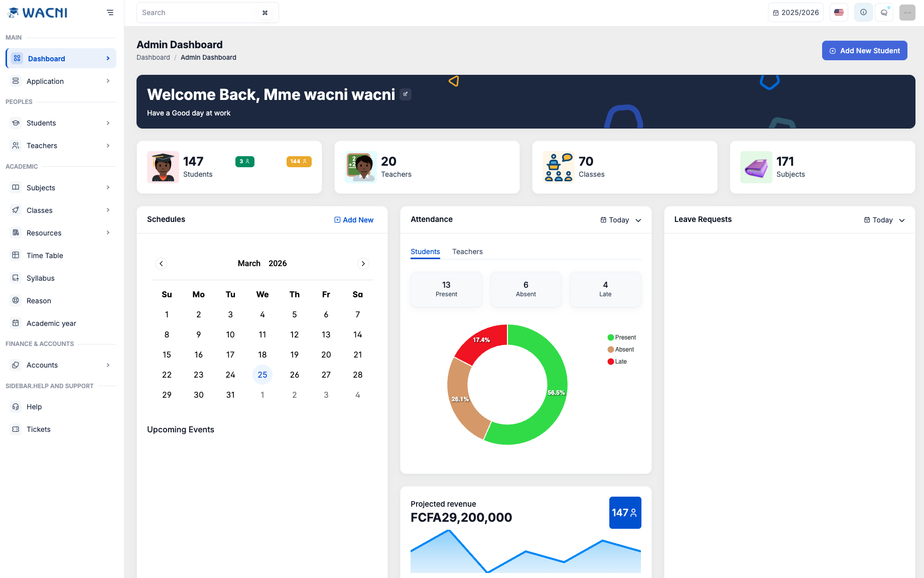Click the language flag icon
The height and width of the screenshot is (578, 924).
pyautogui.click(x=839, y=12)
